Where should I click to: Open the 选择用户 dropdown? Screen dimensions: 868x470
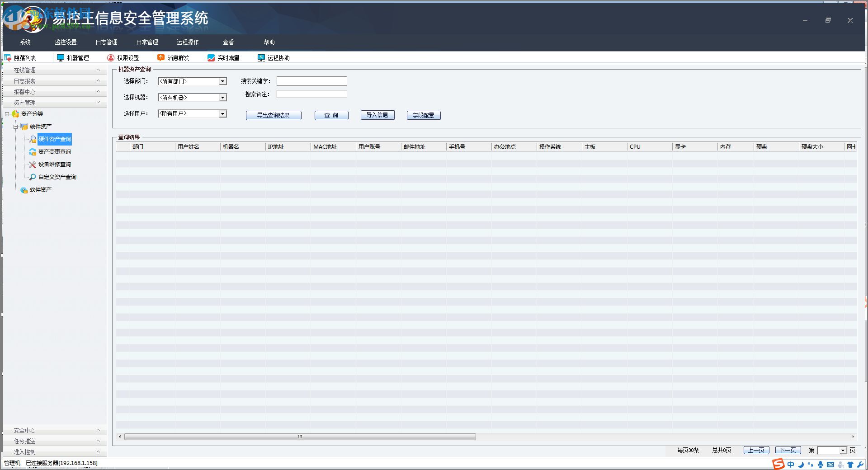pyautogui.click(x=222, y=114)
